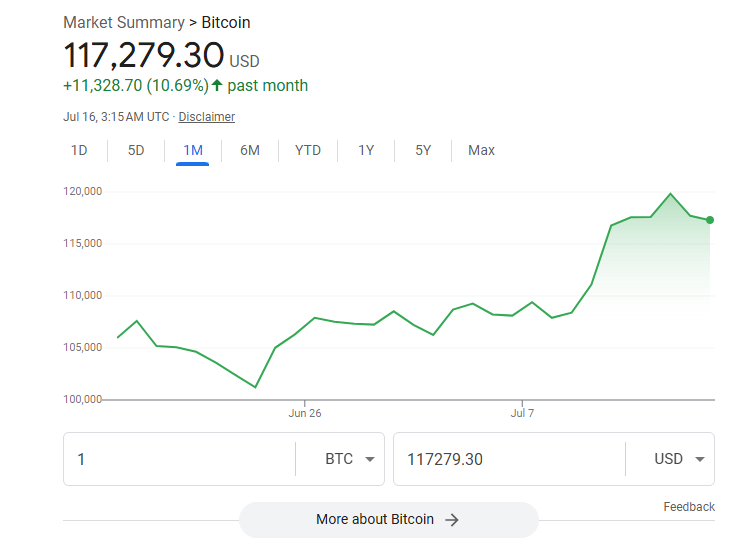The height and width of the screenshot is (549, 750).
Task: Click the Market Summary breadcrumb
Action: [x=124, y=22]
